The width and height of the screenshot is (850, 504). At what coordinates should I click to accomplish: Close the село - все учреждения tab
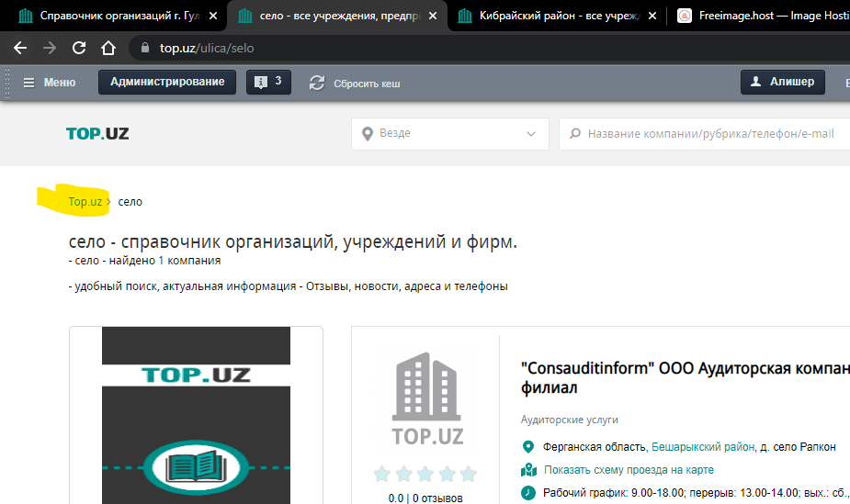[433, 16]
